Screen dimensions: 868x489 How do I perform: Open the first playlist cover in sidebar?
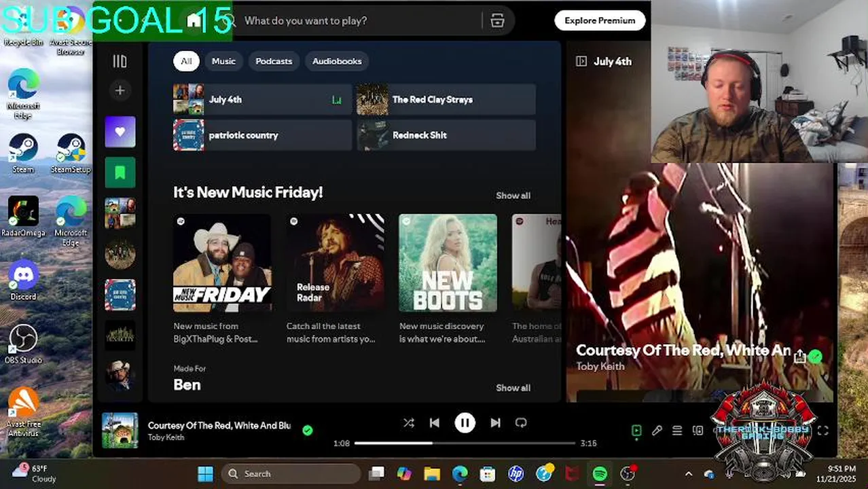pos(120,213)
